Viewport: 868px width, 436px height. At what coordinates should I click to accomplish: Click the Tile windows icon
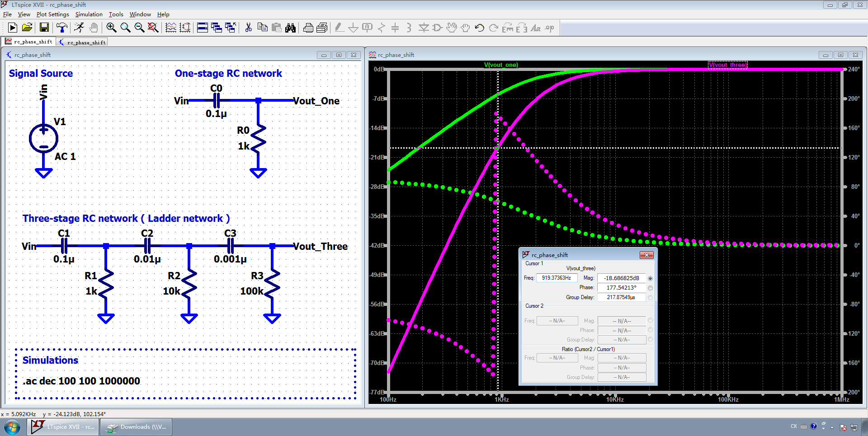click(203, 28)
